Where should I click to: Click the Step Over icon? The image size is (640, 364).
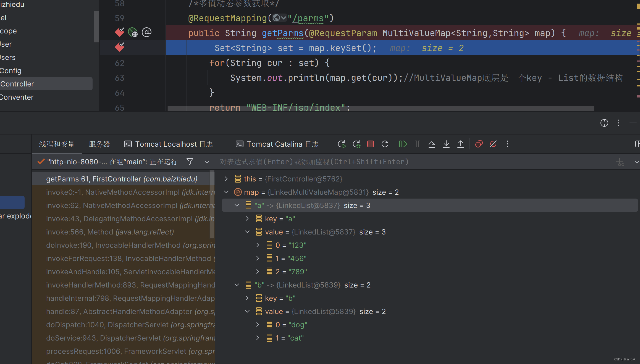[x=432, y=144]
